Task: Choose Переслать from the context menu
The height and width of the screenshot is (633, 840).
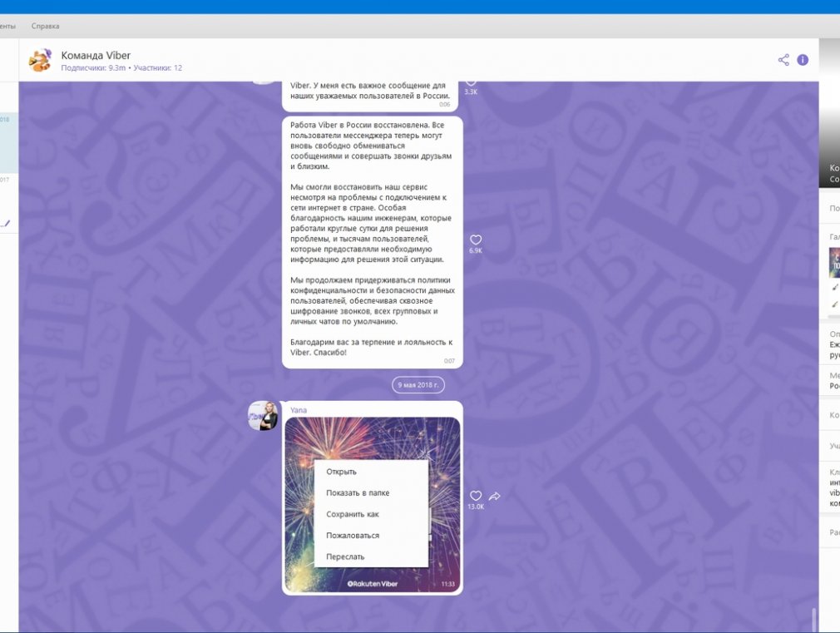Action: [371, 556]
